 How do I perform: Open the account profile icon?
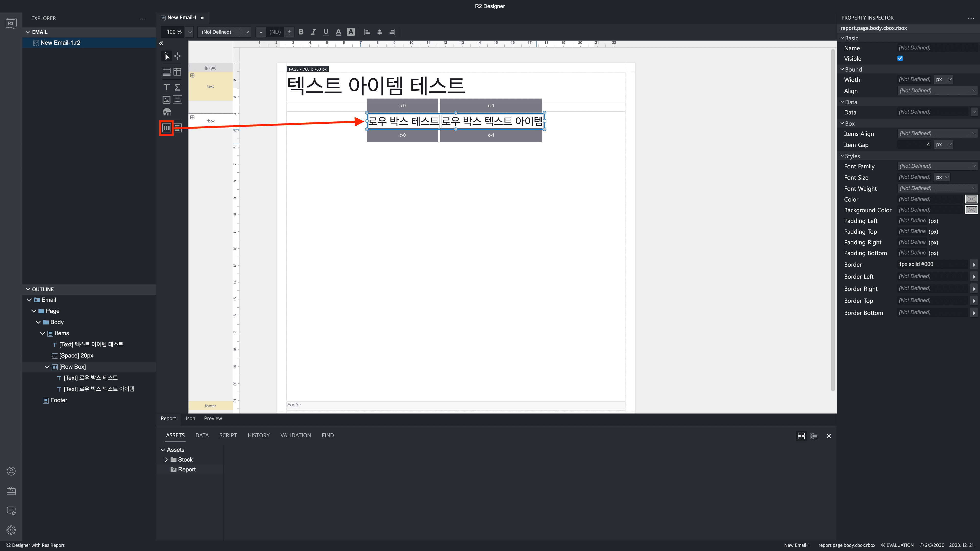(x=11, y=471)
